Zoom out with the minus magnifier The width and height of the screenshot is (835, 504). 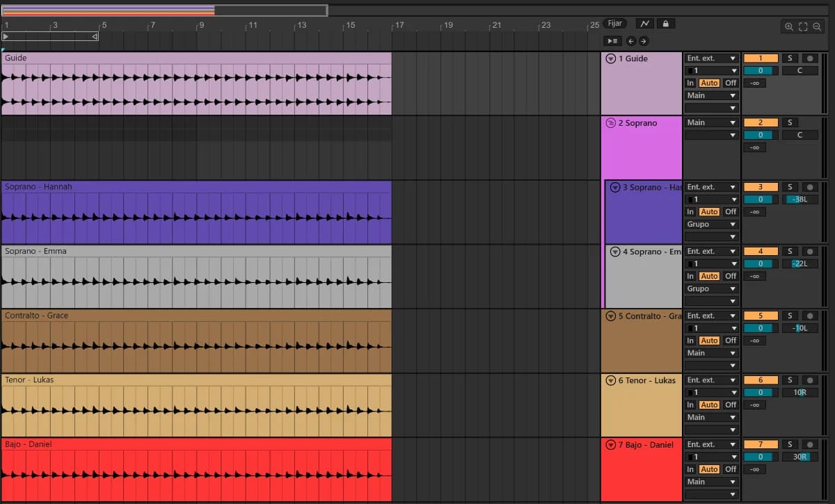pos(817,27)
